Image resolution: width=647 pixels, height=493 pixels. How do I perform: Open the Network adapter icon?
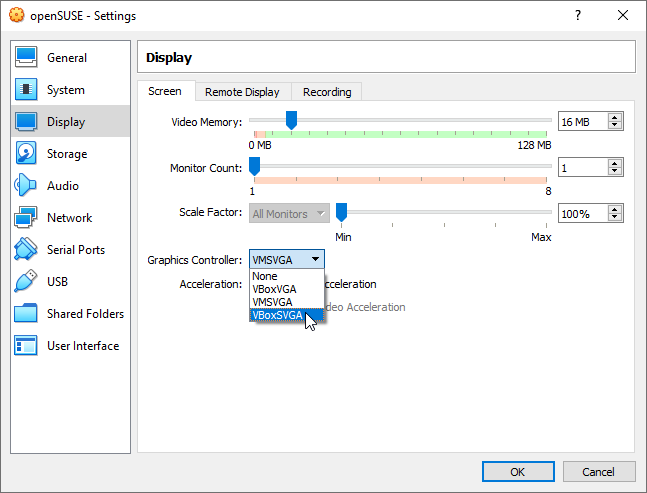pos(27,218)
